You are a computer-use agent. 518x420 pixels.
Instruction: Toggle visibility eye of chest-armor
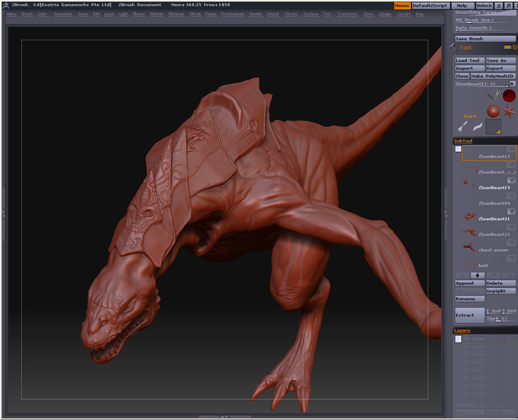click(511, 242)
